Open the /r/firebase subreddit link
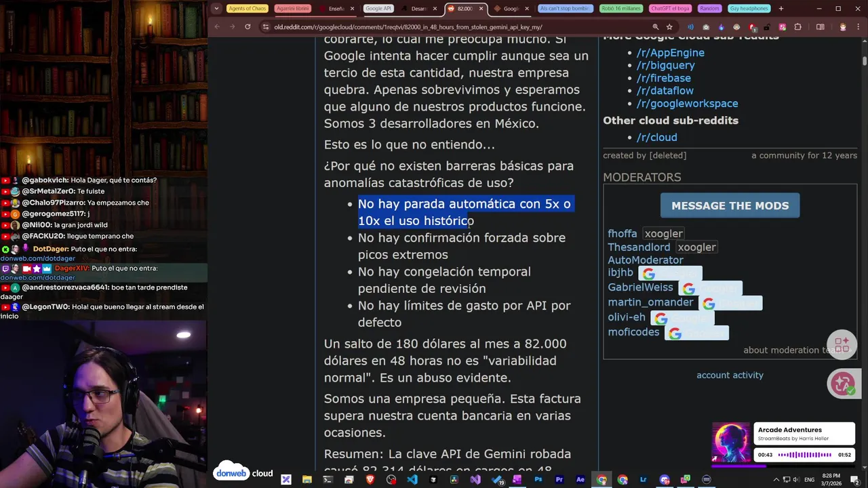 [663, 78]
